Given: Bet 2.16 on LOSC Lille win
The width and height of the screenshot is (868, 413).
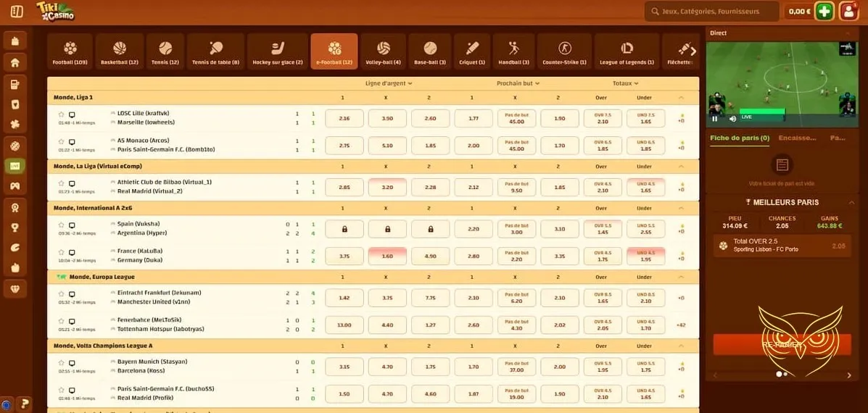Looking at the screenshot, I should (x=344, y=118).
